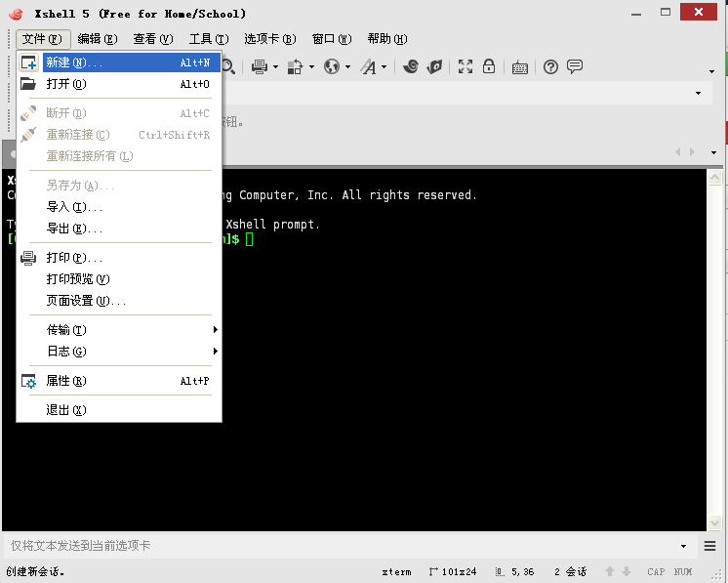The height and width of the screenshot is (583, 728).
Task: Click folder icon beside 打开
Action: [x=28, y=84]
